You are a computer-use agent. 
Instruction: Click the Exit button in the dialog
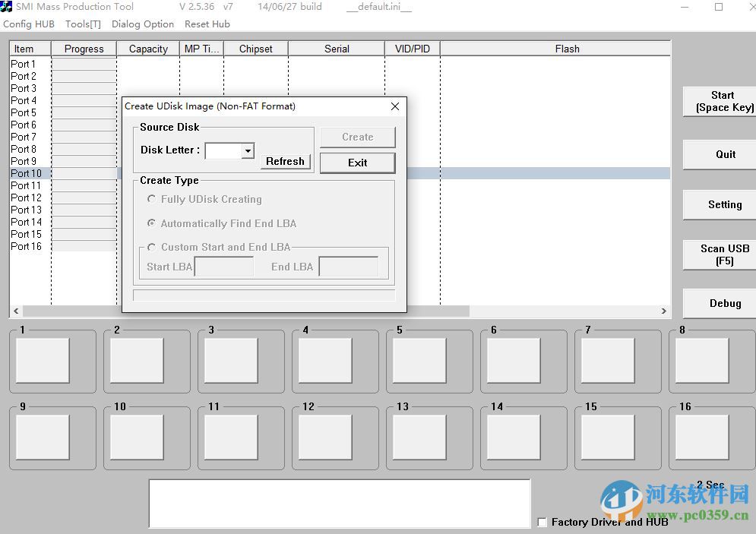(358, 163)
